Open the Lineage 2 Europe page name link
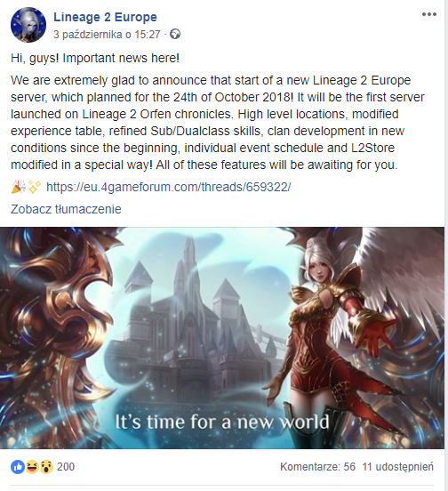 click(x=105, y=17)
